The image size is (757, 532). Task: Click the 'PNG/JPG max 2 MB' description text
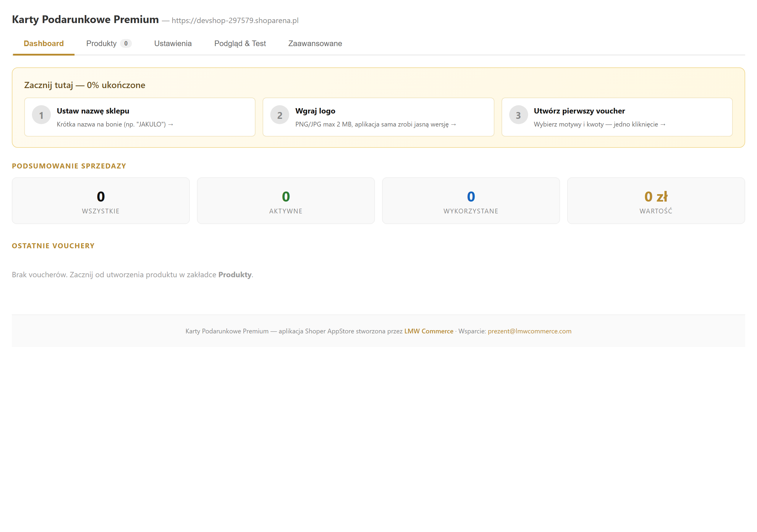point(376,124)
